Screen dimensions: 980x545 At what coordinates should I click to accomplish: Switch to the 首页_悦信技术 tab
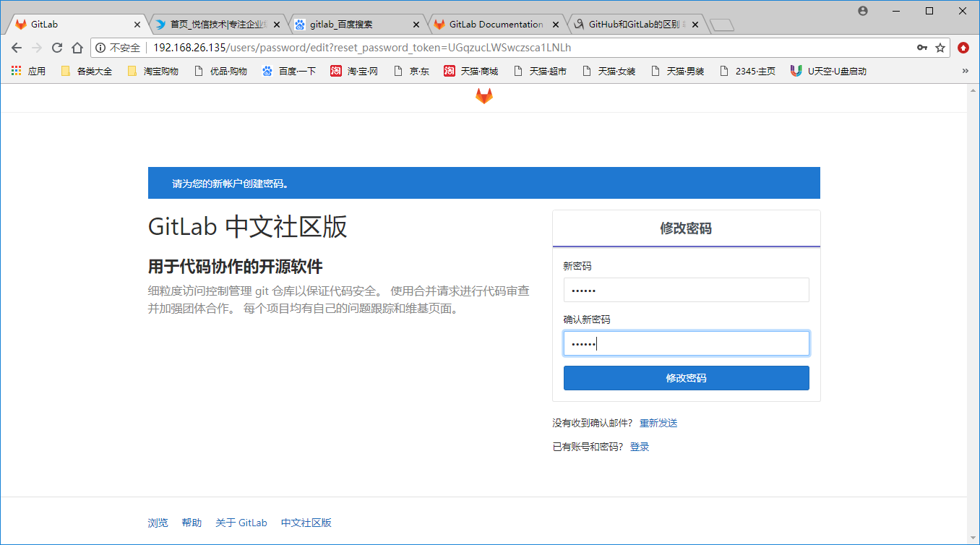(217, 25)
